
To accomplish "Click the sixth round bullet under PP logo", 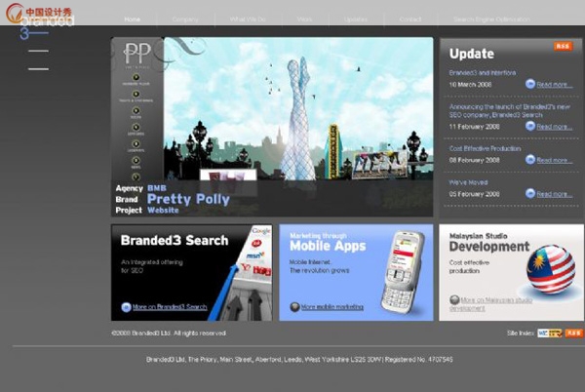I will point(136,160).
